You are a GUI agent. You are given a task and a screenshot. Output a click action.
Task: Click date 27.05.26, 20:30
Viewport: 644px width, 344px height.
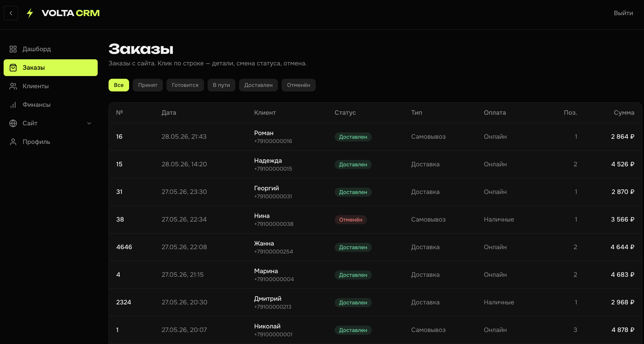pos(184,302)
